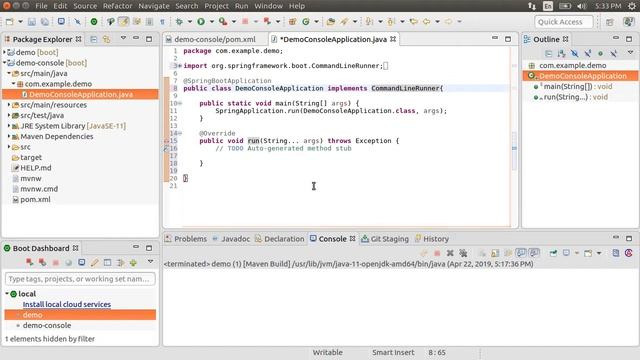
Task: Switch to demo-console/pom.xml editor tab
Action: click(215, 40)
